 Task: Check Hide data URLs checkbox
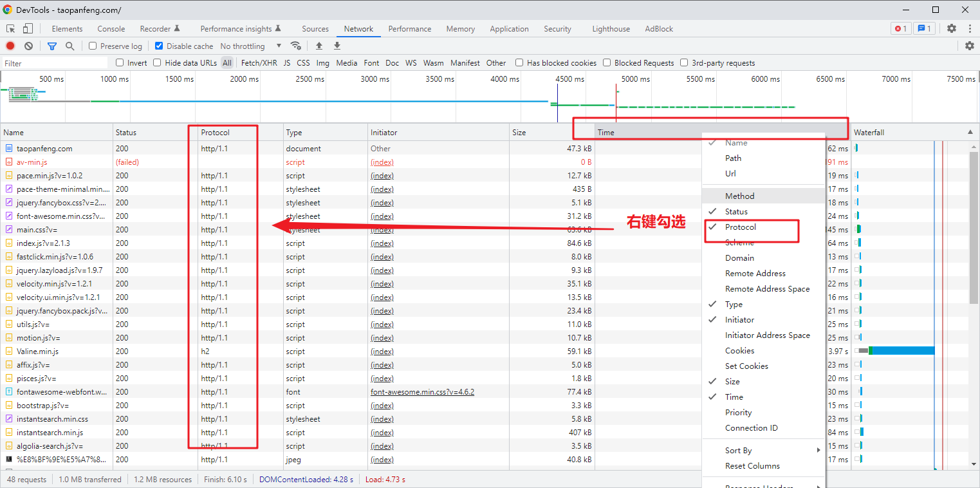click(x=157, y=62)
